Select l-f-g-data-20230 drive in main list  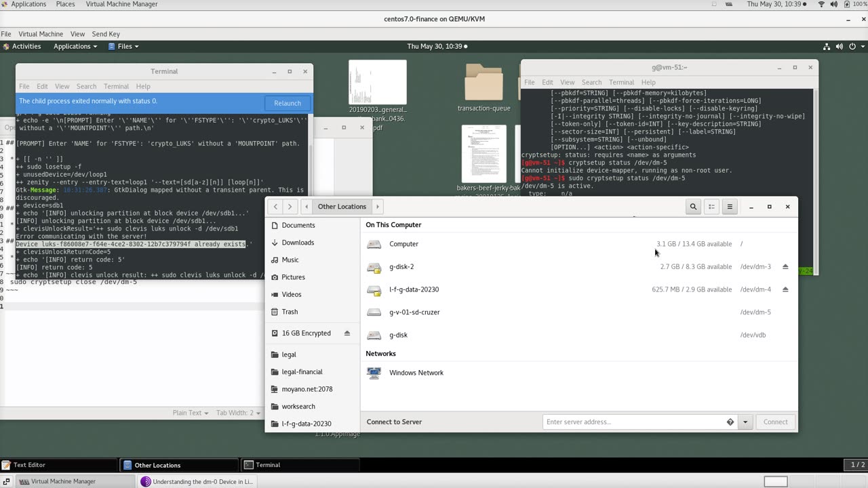click(579, 289)
